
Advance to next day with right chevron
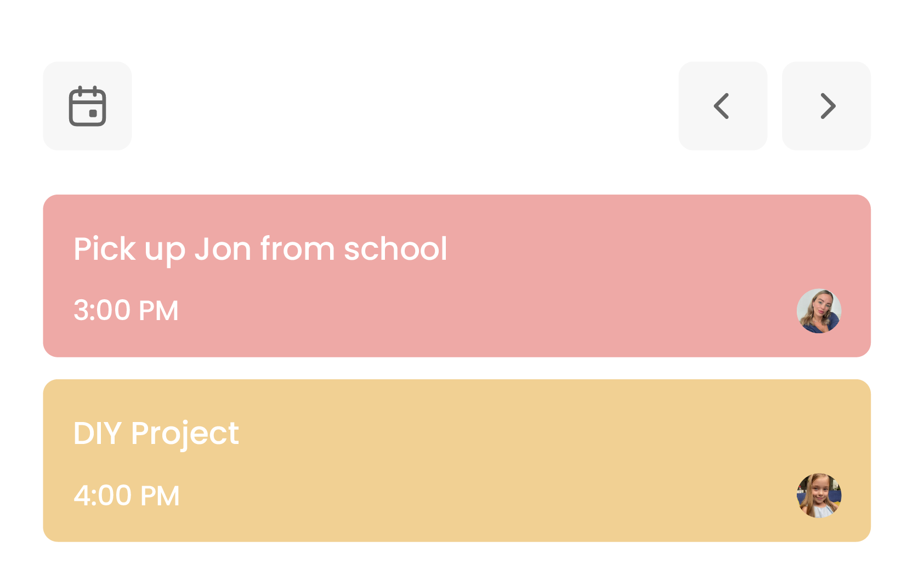[826, 106]
